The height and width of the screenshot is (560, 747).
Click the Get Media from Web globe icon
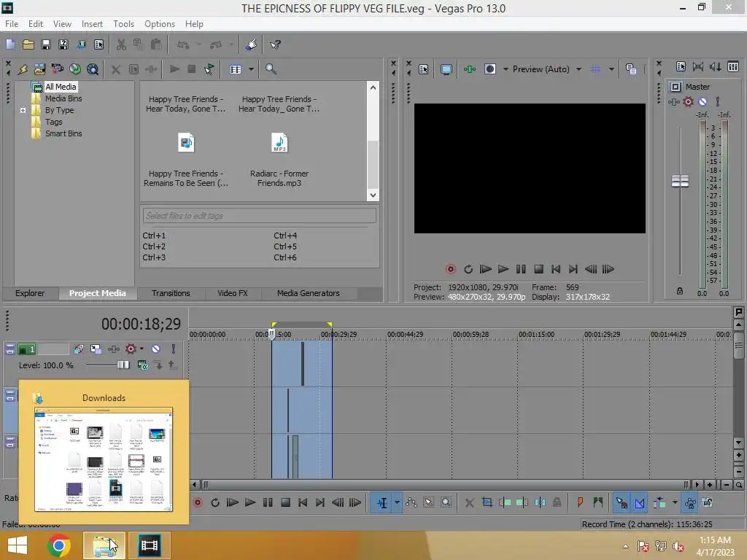[93, 69]
